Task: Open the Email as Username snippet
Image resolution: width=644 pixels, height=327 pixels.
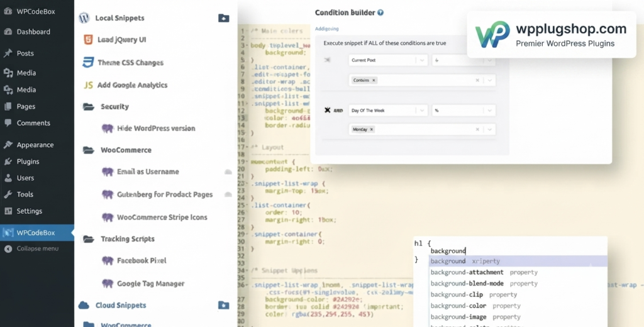Action: click(148, 172)
